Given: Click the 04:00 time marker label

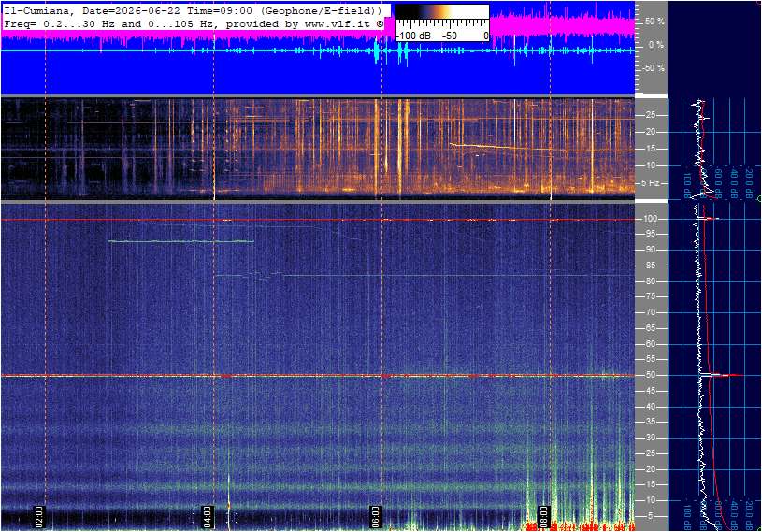Looking at the screenshot, I should 208,517.
